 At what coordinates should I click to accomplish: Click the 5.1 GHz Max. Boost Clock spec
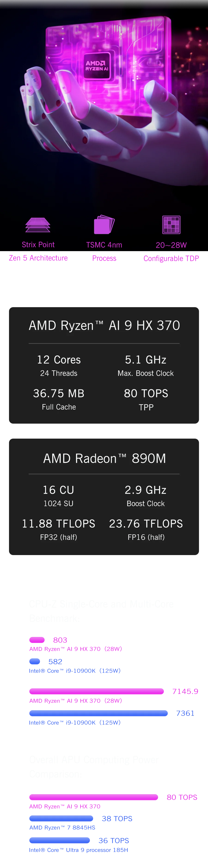pos(146,360)
